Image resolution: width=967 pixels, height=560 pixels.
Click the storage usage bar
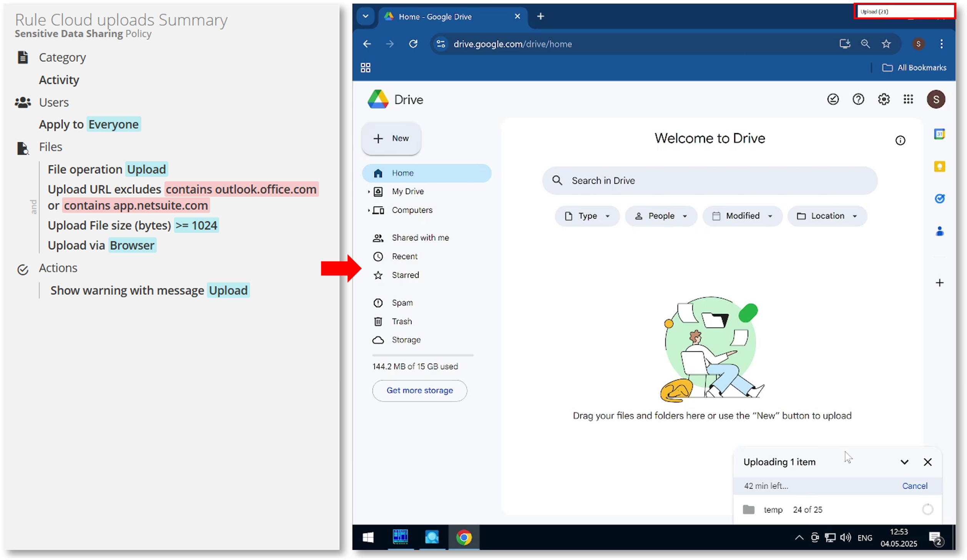coord(422,355)
